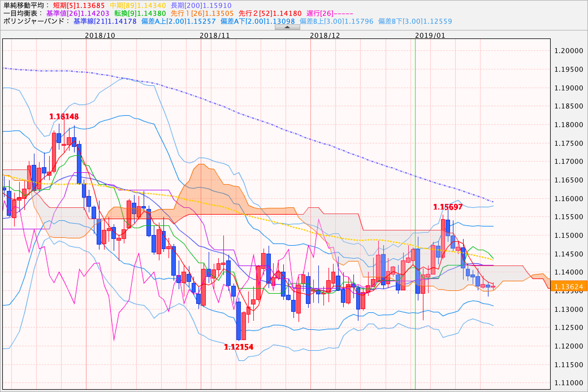Viewport: 588px width, 392px height.
Task: Click the 1.11000 price axis label
Action: click(569, 383)
